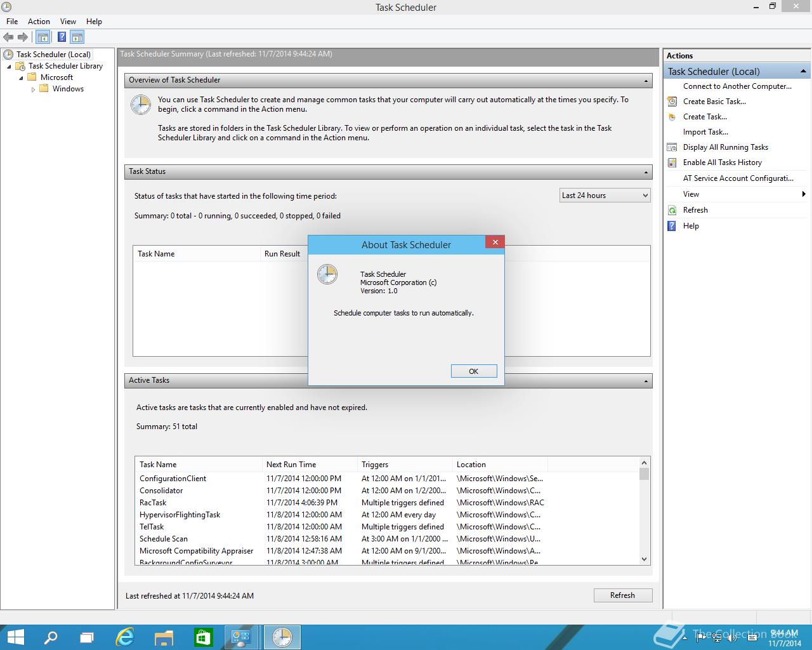Open the Last 24 hours dropdown
This screenshot has width=812, height=650.
coord(605,196)
